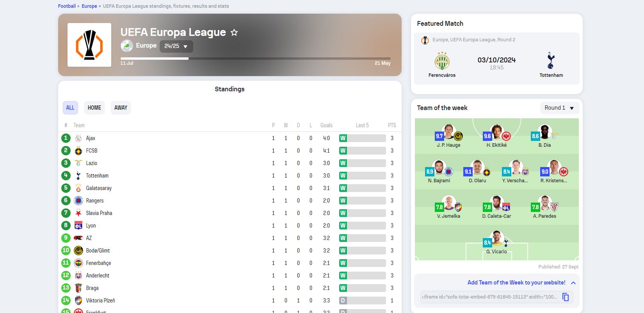Click the iframe embed code field

tap(489, 297)
